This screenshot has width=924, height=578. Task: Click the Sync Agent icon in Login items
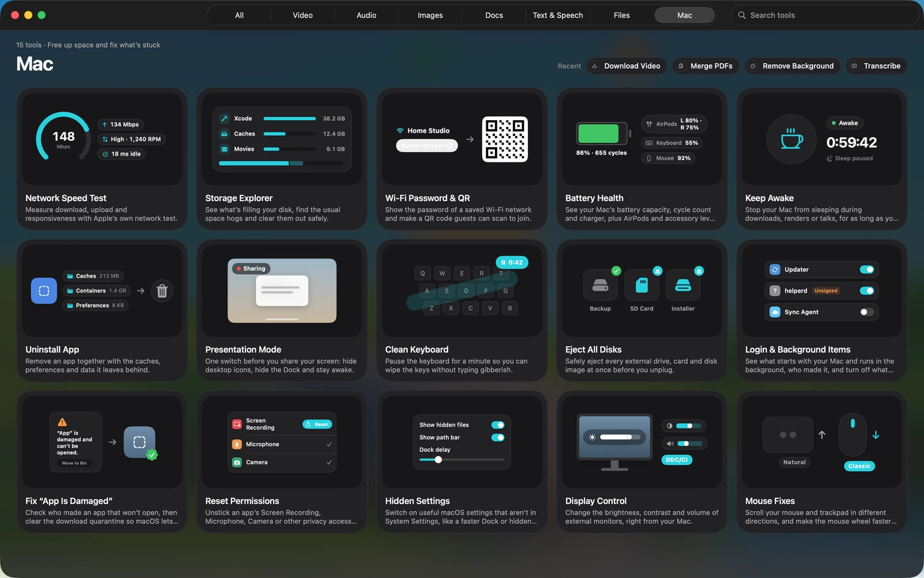(x=775, y=312)
